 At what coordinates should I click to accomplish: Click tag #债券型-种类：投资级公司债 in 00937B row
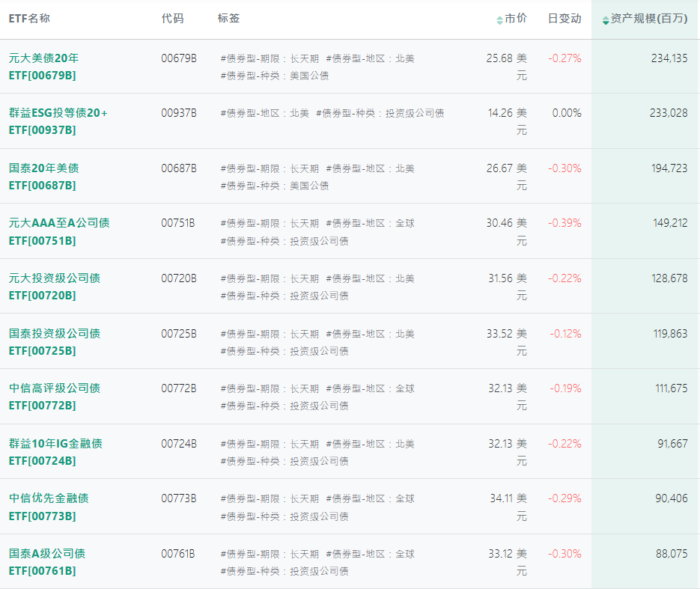tap(380, 113)
